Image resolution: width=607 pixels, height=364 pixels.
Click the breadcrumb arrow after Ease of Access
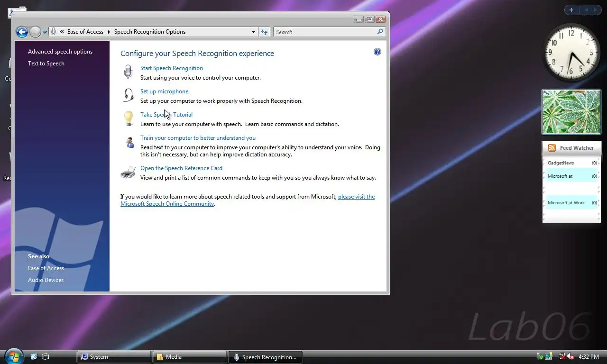109,32
